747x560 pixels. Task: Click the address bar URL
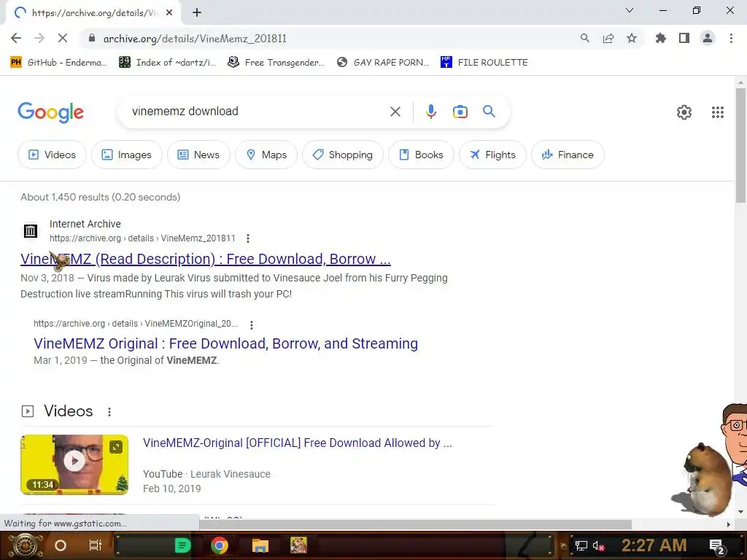tap(195, 39)
